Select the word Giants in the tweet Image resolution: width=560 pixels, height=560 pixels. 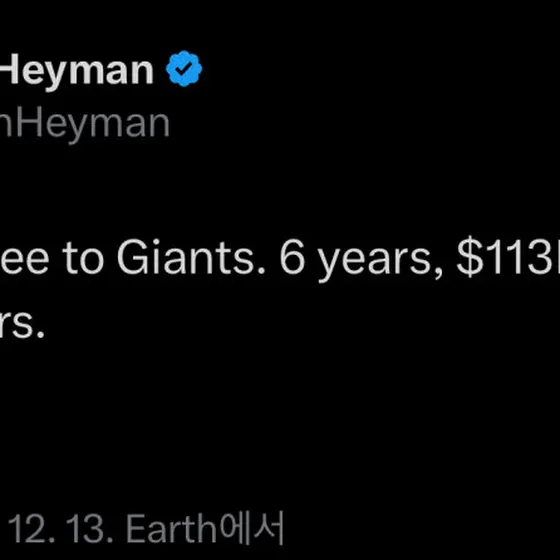pos(185,257)
